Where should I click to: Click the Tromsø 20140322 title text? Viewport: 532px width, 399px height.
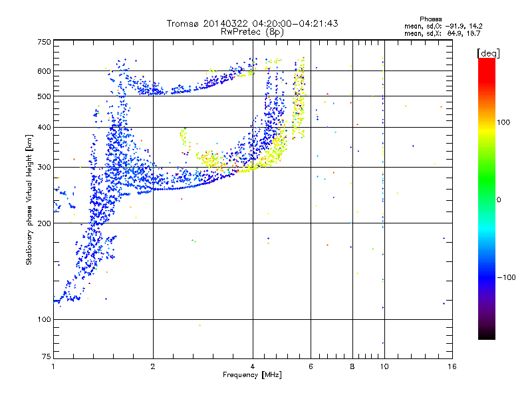(252, 23)
